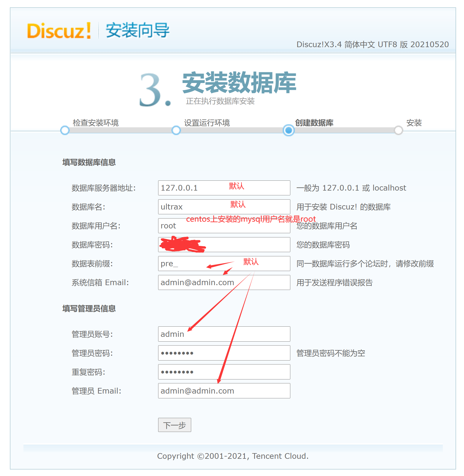
Task: Click the hint '用于发送程序错误报告'
Action: coord(335,283)
